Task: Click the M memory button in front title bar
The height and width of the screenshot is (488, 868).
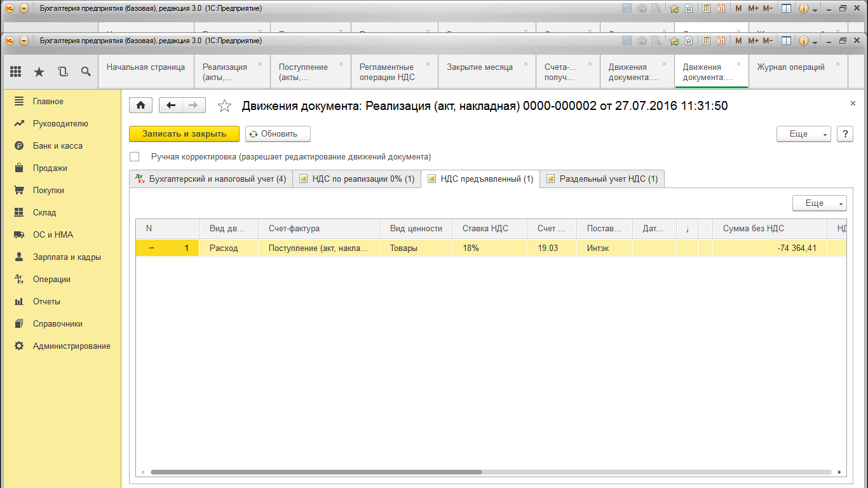Action: pos(738,41)
